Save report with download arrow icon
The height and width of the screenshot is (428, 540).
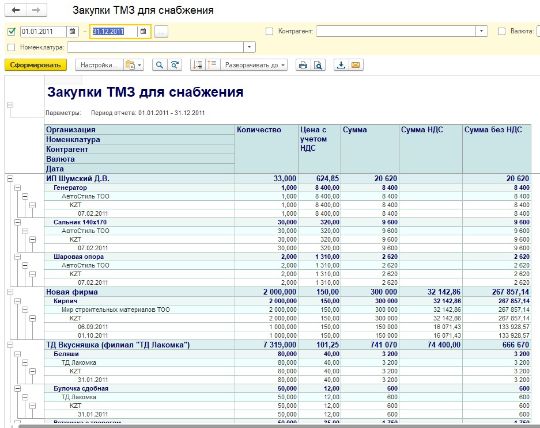point(341,65)
